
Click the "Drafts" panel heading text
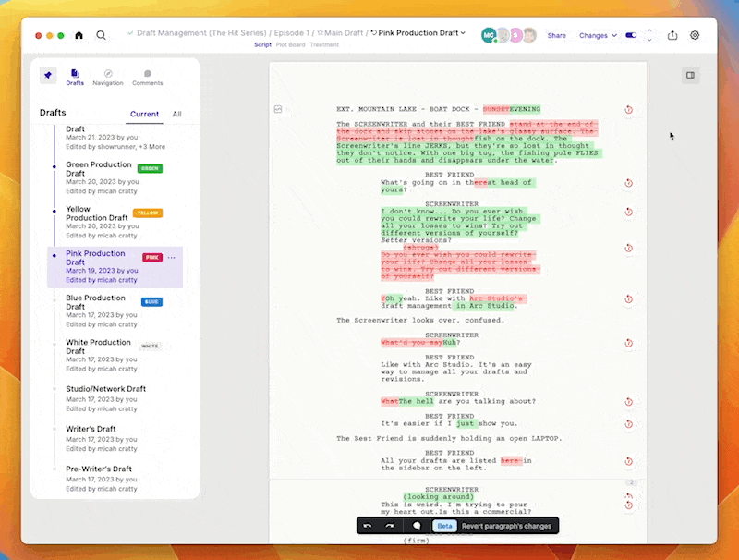53,113
